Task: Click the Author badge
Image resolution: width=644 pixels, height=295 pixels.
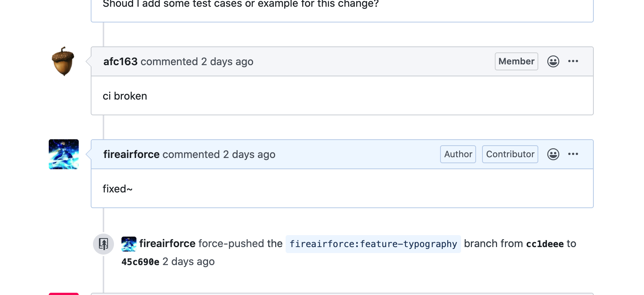Action: click(x=458, y=154)
